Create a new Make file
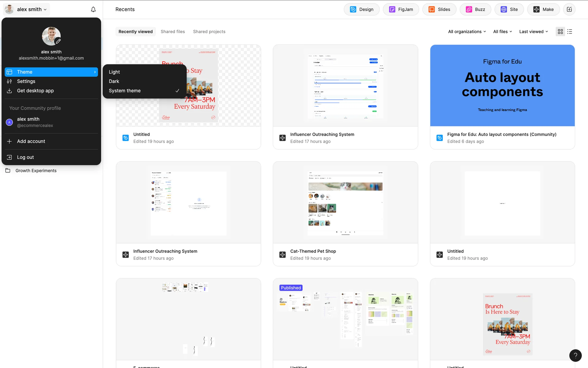Image resolution: width=588 pixels, height=368 pixels. point(543,10)
